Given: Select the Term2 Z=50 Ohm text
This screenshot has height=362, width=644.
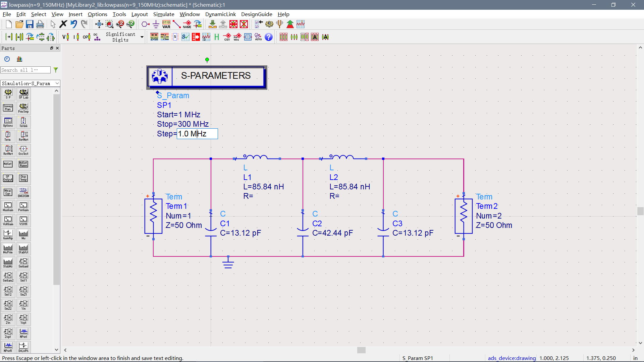Looking at the screenshot, I should [x=494, y=225].
